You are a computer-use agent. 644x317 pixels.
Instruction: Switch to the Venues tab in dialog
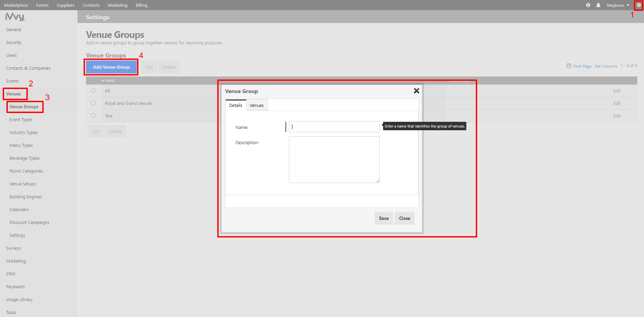click(257, 105)
